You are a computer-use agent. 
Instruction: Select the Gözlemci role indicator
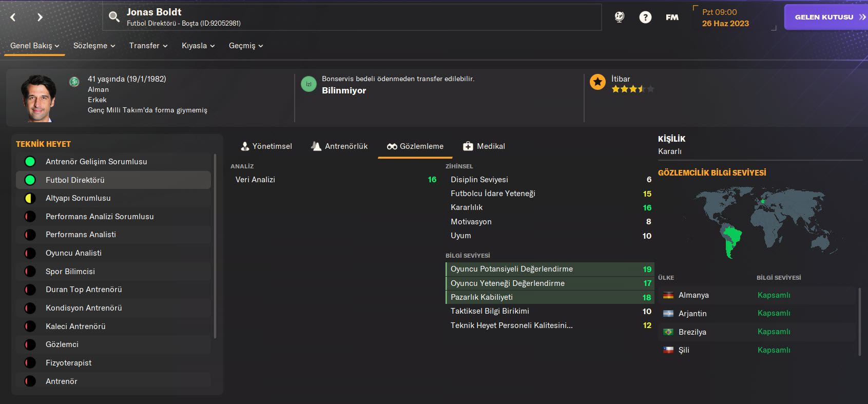[x=30, y=344]
